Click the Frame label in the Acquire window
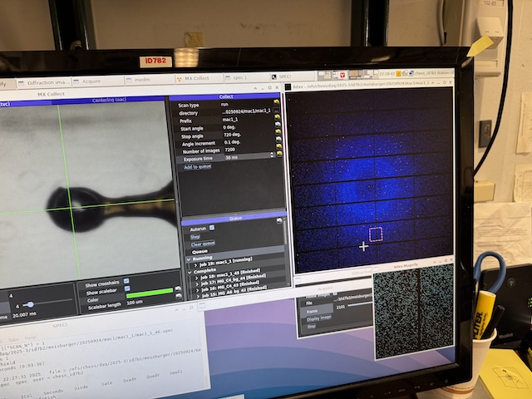Screen dimensions: 532x399 pos(312,311)
